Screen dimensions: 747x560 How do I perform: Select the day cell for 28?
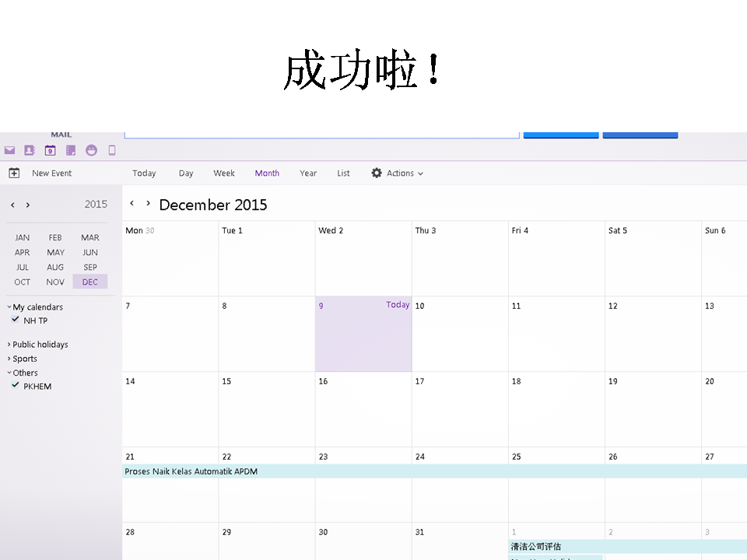click(x=170, y=541)
